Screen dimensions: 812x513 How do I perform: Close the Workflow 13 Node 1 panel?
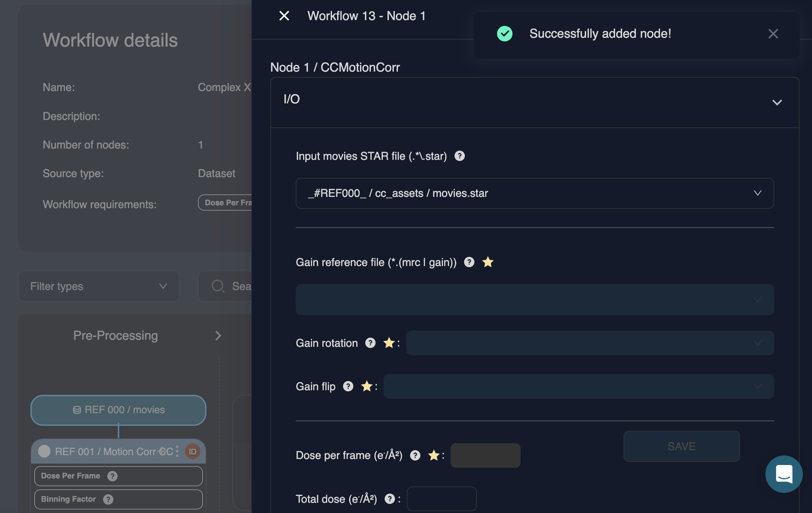[x=284, y=16]
